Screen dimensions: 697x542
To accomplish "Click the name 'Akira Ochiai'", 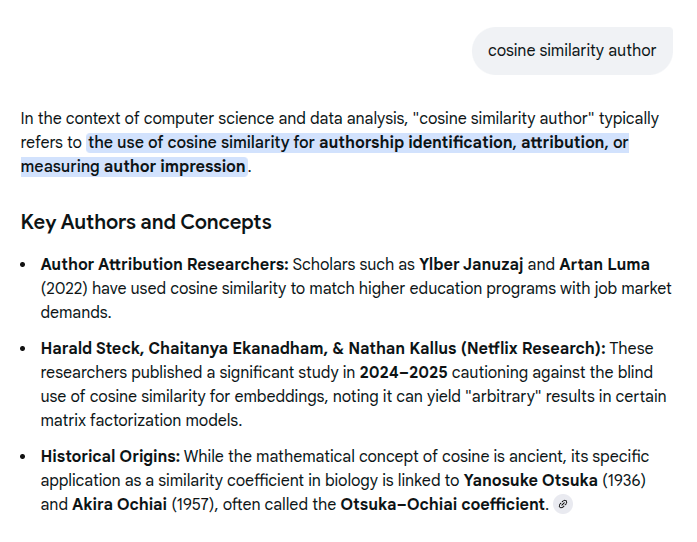I will (119, 504).
